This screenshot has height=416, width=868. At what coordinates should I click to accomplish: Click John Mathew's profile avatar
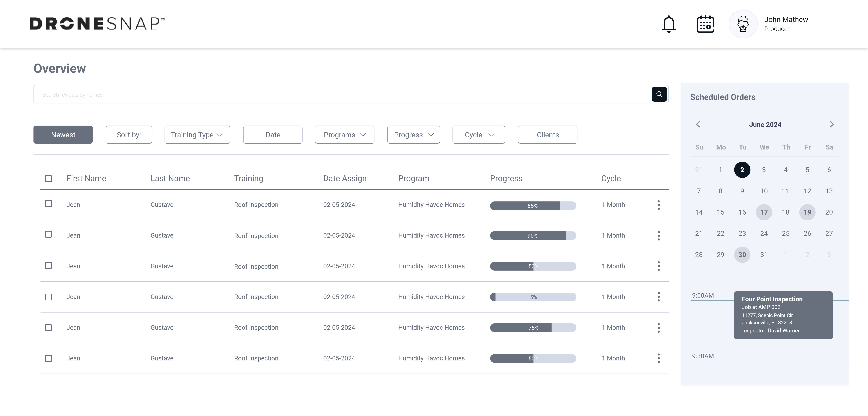click(x=743, y=24)
